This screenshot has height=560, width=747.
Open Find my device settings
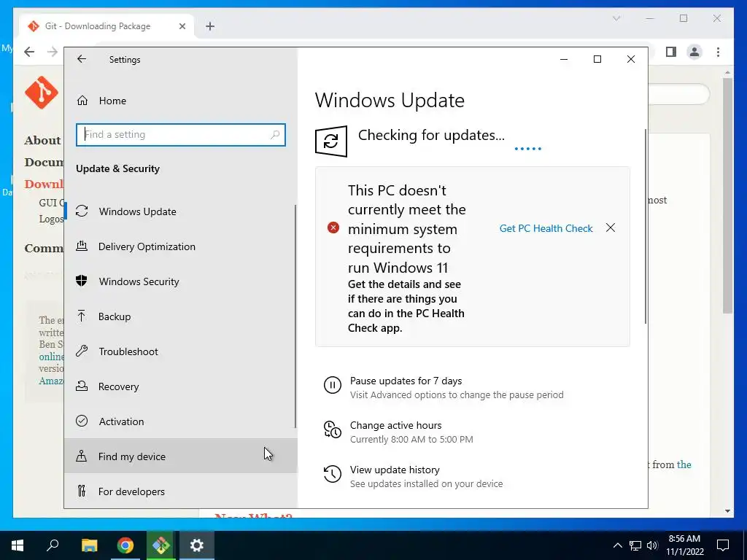click(x=181, y=456)
